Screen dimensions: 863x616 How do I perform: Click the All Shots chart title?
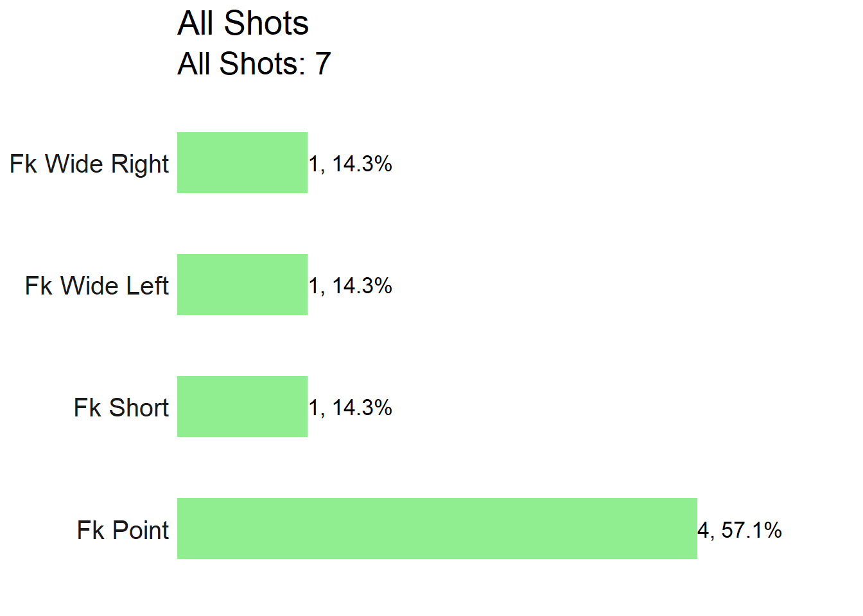[243, 23]
